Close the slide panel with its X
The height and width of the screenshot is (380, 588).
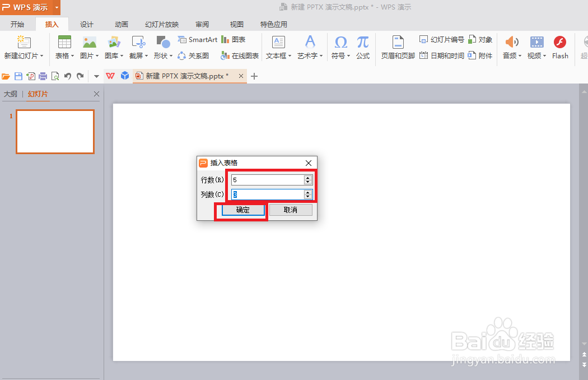click(96, 94)
